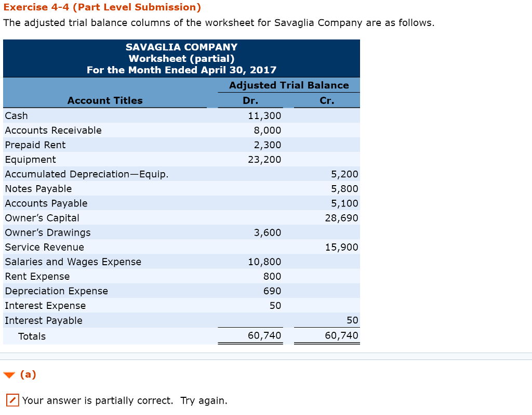Click the Cash account row label
The image size is (532, 415).
click(x=17, y=115)
